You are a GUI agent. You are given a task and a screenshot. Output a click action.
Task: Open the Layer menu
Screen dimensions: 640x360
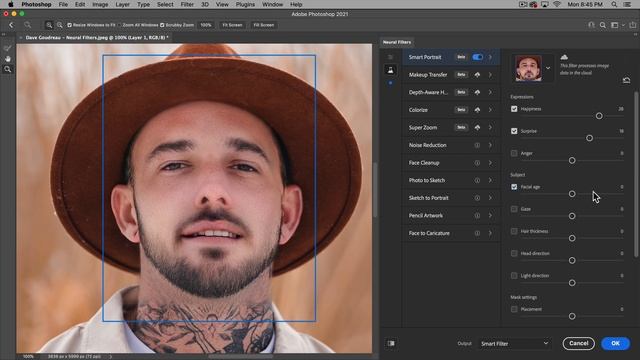point(122,4)
